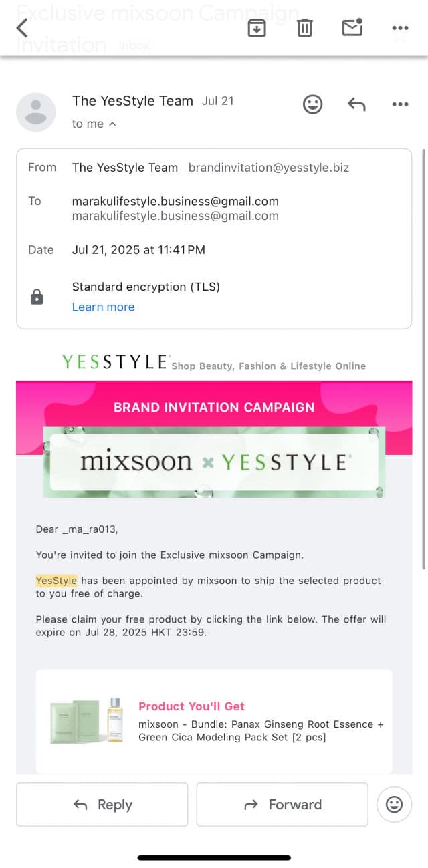Open the Learn more encryption link

103,307
